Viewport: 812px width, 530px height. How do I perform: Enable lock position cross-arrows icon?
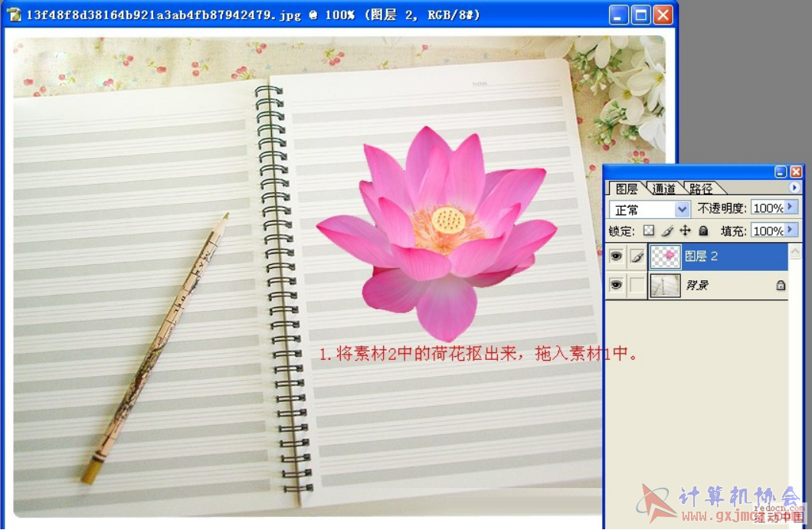[685, 231]
